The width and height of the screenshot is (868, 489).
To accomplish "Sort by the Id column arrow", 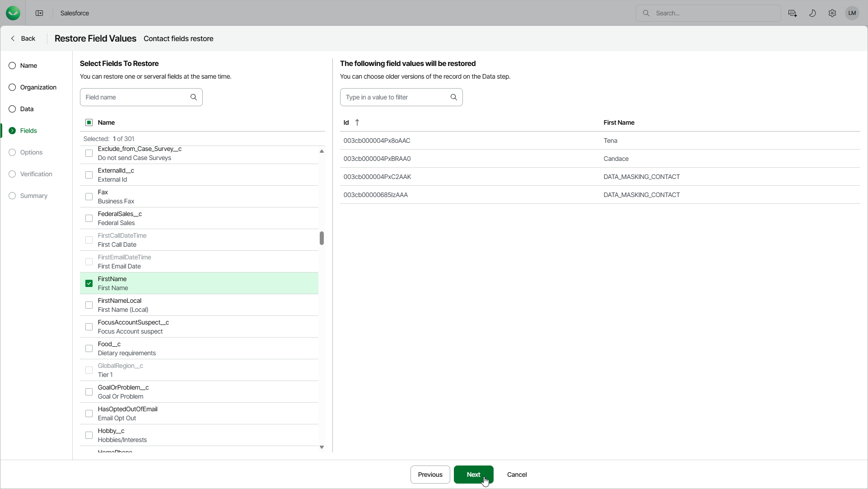I will click(357, 122).
